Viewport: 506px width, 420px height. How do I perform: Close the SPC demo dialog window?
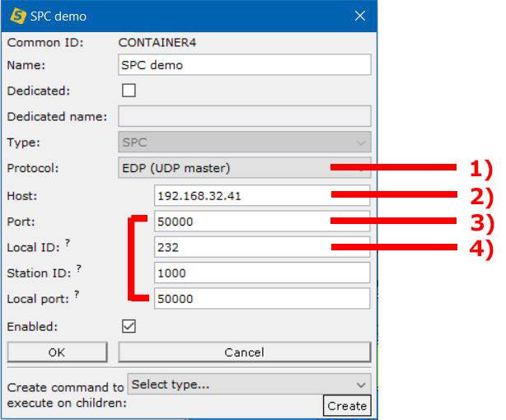[359, 16]
